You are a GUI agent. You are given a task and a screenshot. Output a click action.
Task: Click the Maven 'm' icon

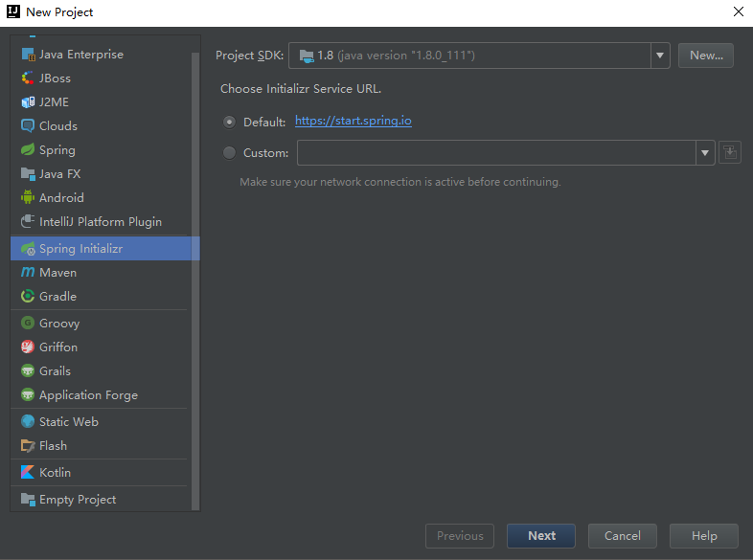click(x=28, y=273)
